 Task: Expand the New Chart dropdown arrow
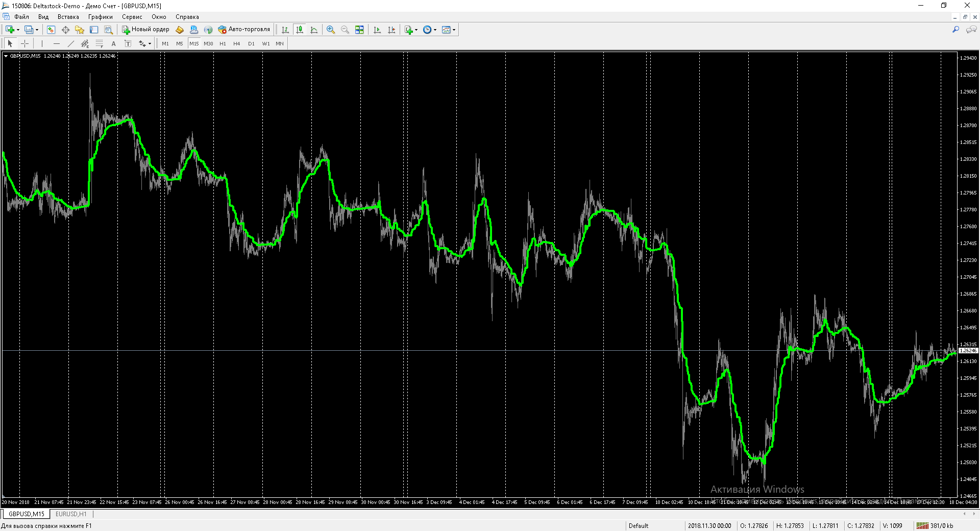click(18, 30)
